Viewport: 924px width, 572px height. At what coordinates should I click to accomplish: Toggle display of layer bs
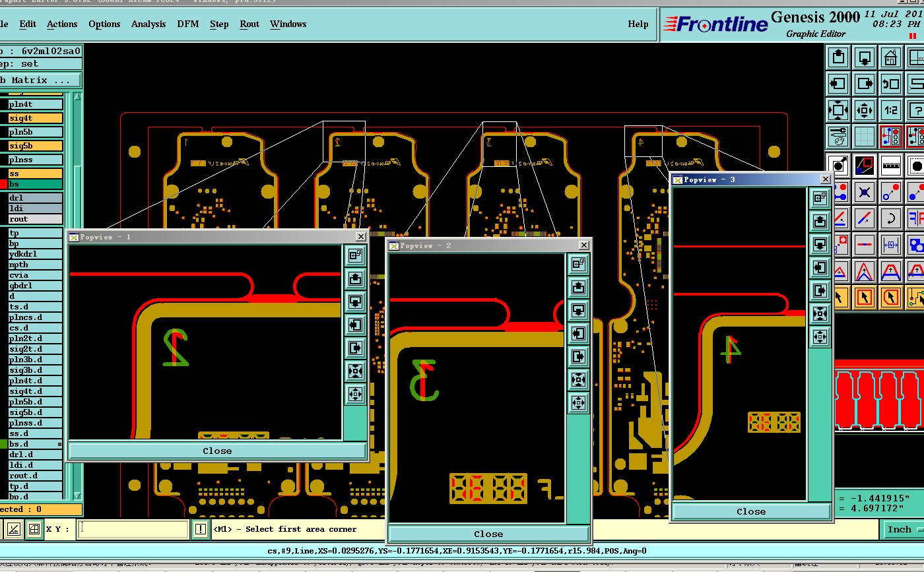pos(35,184)
